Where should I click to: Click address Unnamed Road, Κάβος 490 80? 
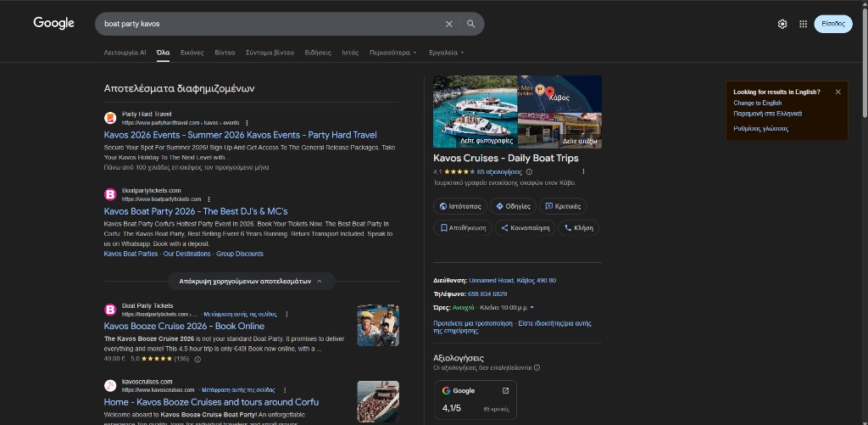(x=513, y=281)
